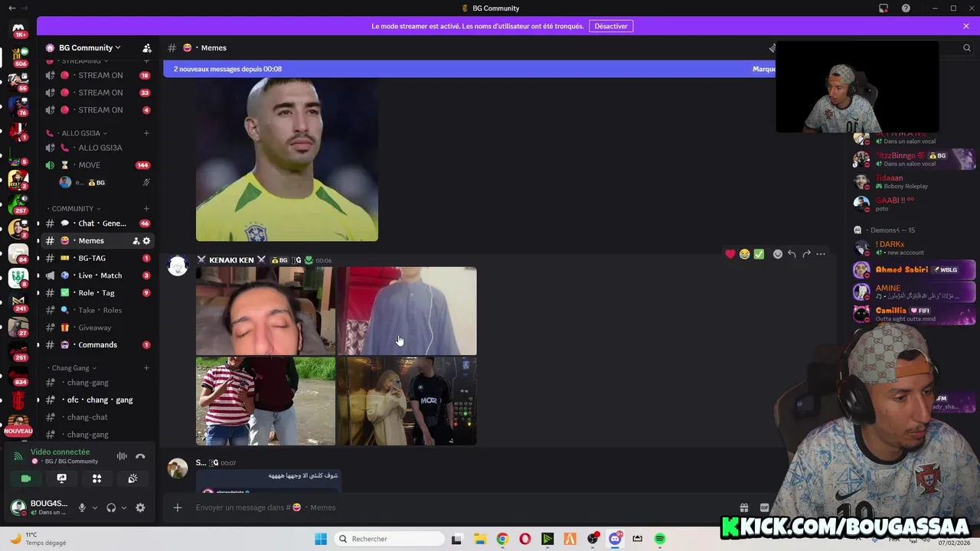The width and height of the screenshot is (980, 551).
Task: Open Opera browser from the taskbar
Action: 524,539
